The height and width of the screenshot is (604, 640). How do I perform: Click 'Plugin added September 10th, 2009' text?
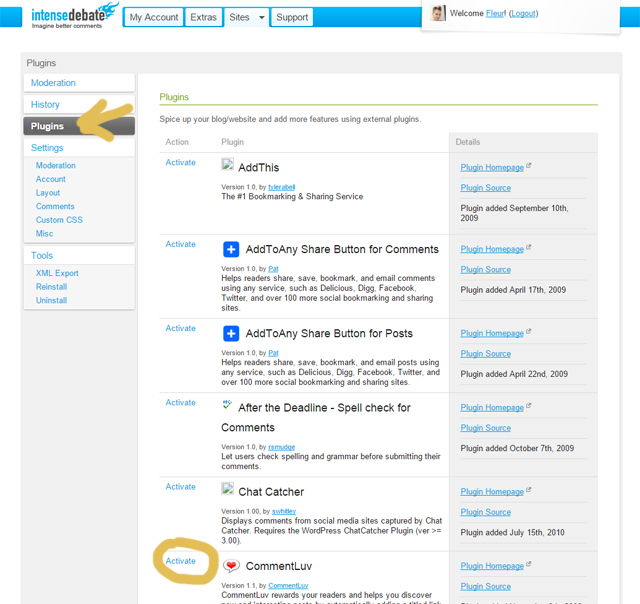(514, 213)
